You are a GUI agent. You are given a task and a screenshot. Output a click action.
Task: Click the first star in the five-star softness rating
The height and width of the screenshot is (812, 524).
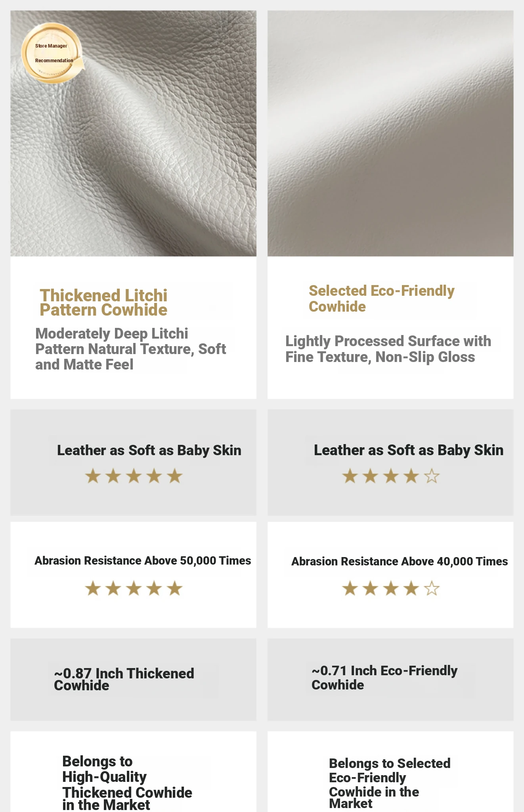pos(93,476)
